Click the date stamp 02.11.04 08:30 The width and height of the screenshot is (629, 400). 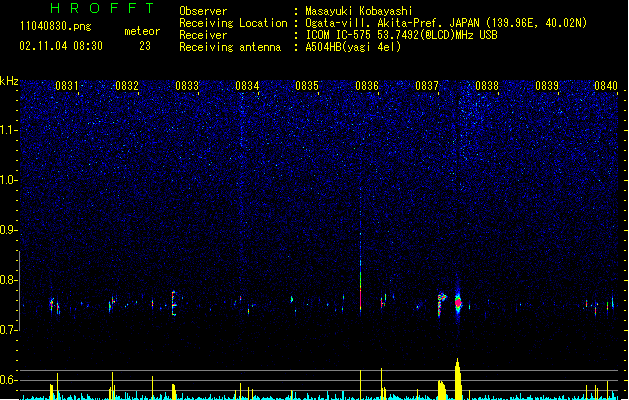point(61,46)
